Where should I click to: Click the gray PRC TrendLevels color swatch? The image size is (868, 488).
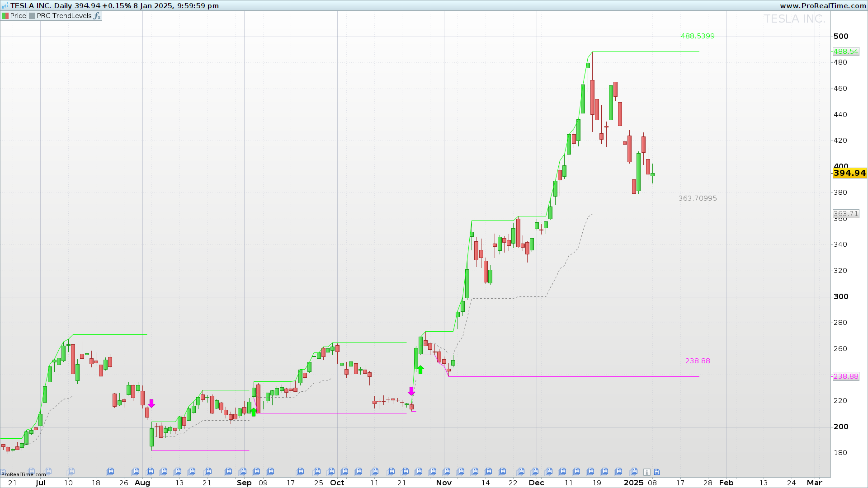[x=32, y=16]
